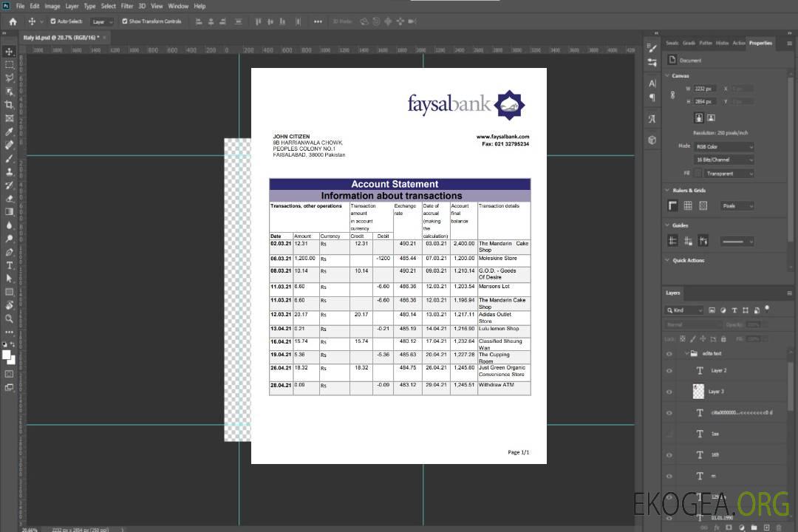Image resolution: width=798 pixels, height=532 pixels.
Task: Select the Pen tool
Action: (9, 252)
